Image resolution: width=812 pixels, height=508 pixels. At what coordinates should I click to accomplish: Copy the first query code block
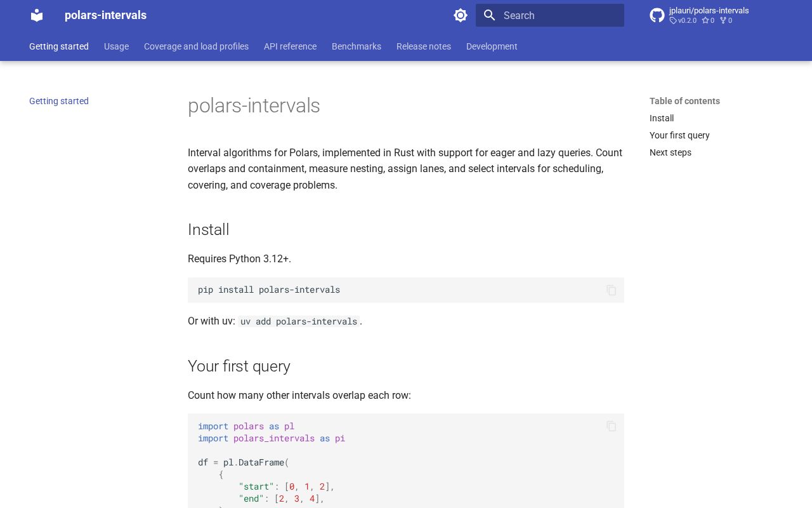point(612,426)
